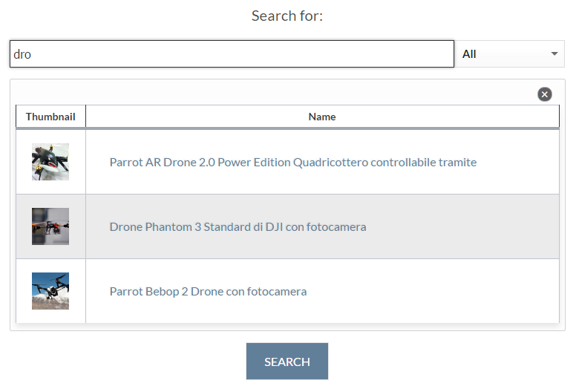Open Parrot Bebop 2 Drone con fotocamera link
The width and height of the screenshot is (576, 392).
[208, 291]
